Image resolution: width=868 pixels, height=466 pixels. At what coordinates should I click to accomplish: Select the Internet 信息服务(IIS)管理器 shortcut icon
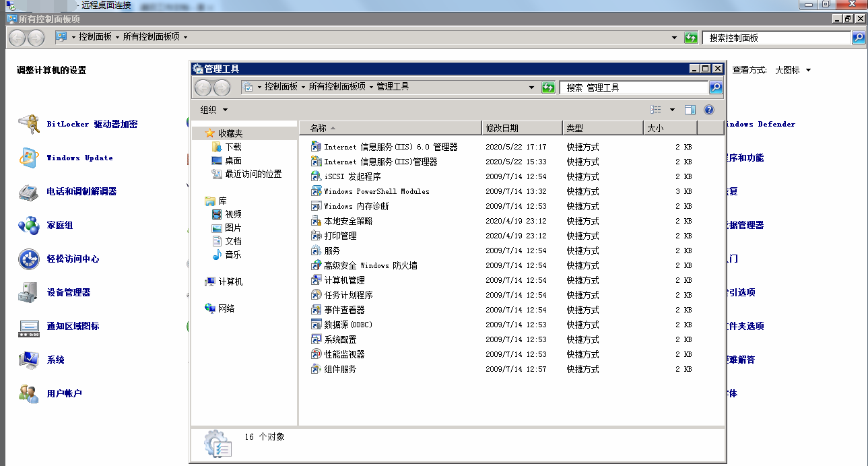click(x=316, y=162)
